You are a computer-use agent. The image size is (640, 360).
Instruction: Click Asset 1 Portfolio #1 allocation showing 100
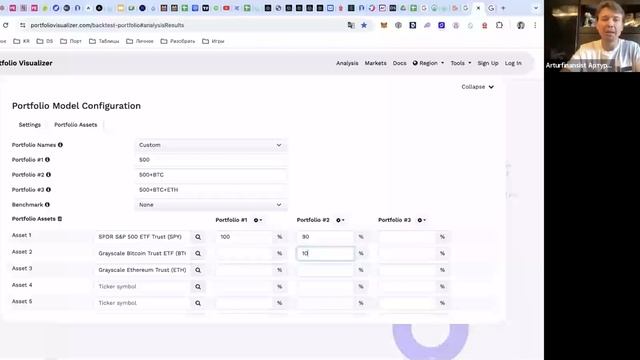[x=244, y=237]
